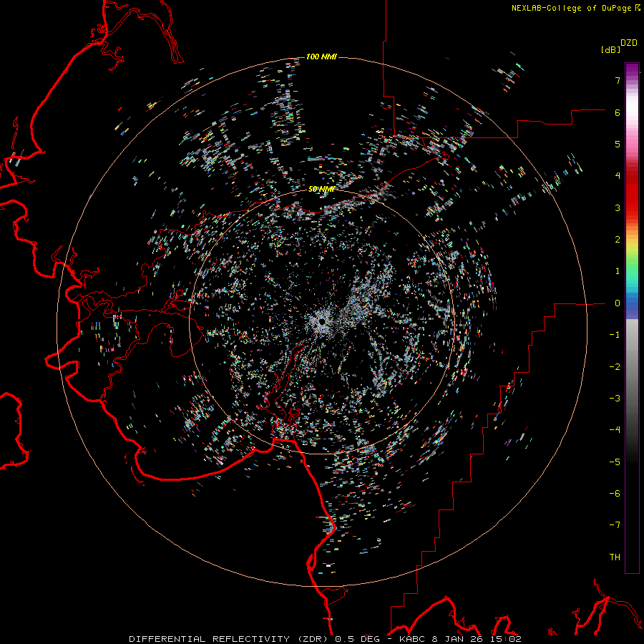Click the -6 dB scale label
Screen dimensions: 644x644
pyautogui.click(x=615, y=493)
